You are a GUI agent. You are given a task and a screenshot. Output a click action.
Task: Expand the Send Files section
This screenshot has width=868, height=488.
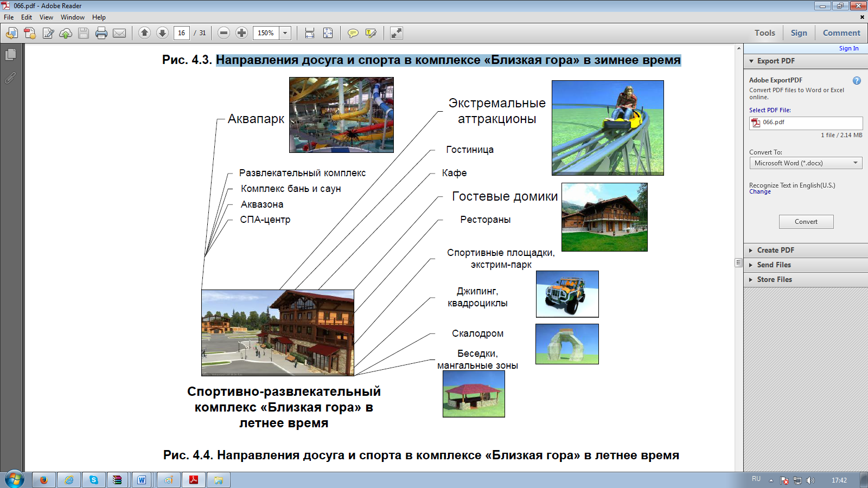coord(806,265)
